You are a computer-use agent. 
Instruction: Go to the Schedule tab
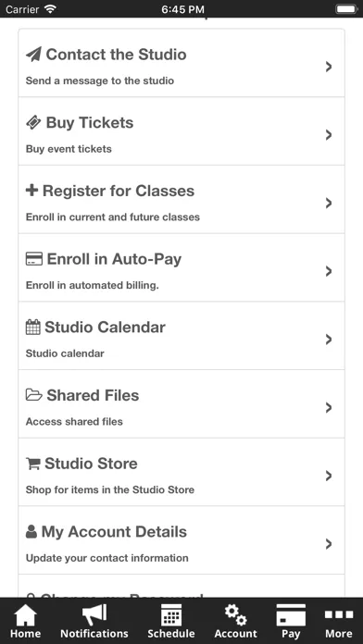(171, 621)
